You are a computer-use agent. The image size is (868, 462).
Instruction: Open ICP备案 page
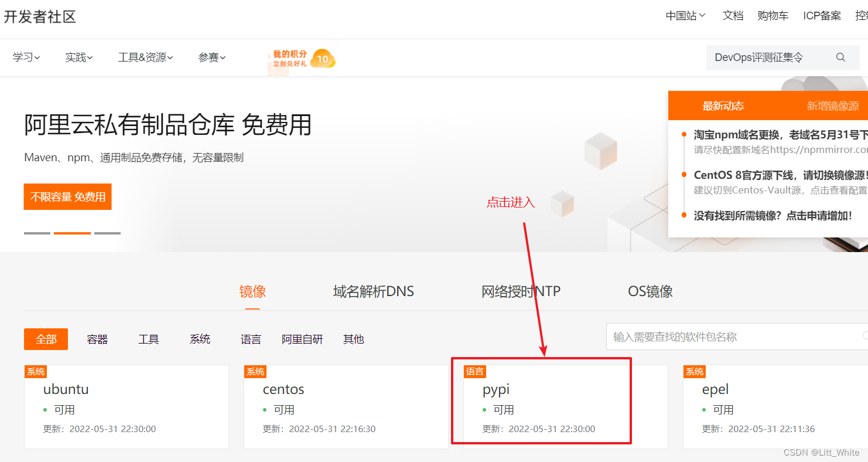coord(822,16)
